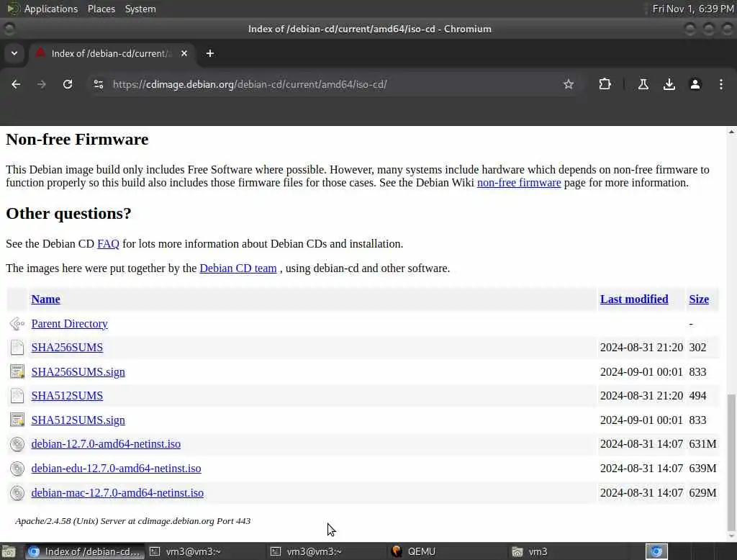Click the 629M size value
This screenshot has height=560, width=737.
coord(702,493)
